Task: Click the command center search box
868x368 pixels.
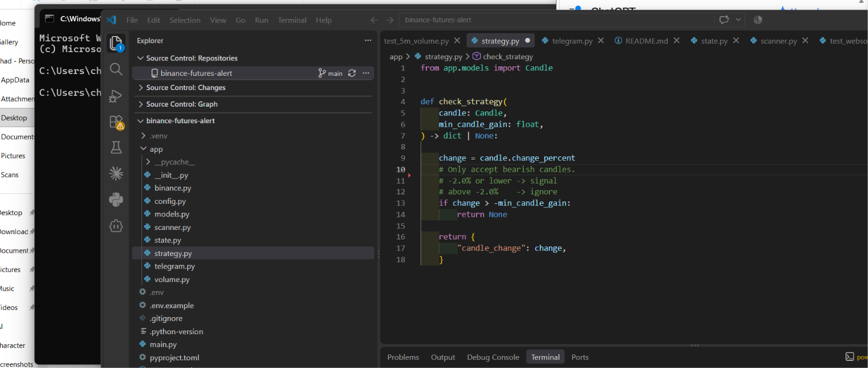Action: [x=557, y=20]
